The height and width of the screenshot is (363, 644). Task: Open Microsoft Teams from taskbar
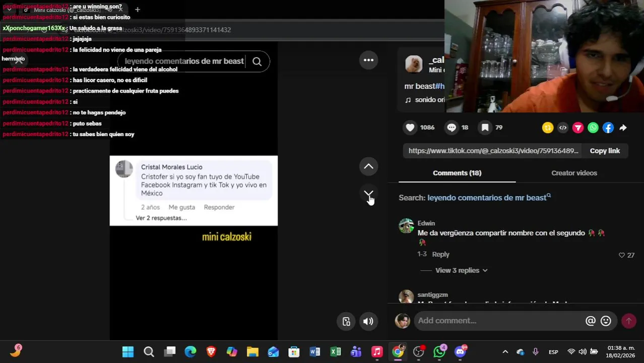point(356,352)
